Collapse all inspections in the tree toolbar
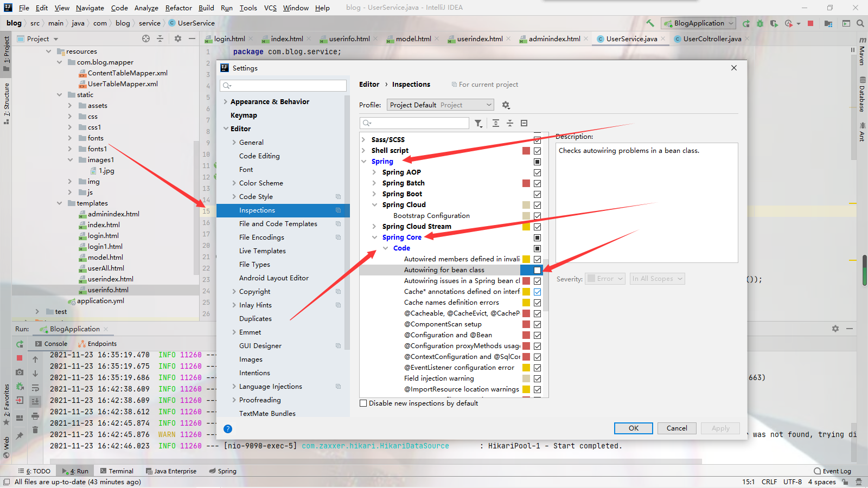The width and height of the screenshot is (868, 488). (510, 123)
